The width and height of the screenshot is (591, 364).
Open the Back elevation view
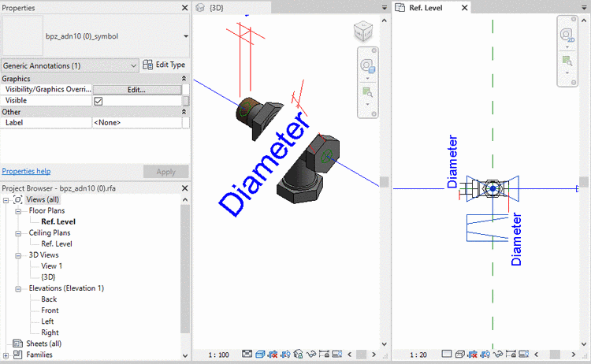tap(49, 299)
